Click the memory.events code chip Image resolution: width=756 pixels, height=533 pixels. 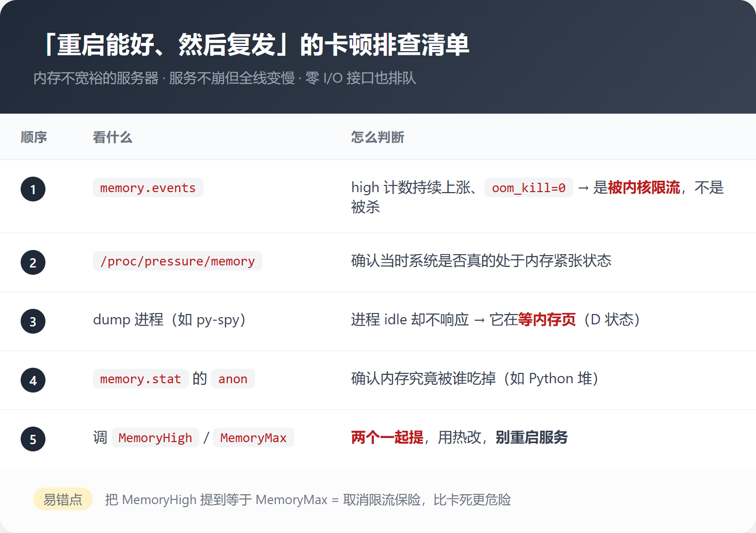point(148,187)
